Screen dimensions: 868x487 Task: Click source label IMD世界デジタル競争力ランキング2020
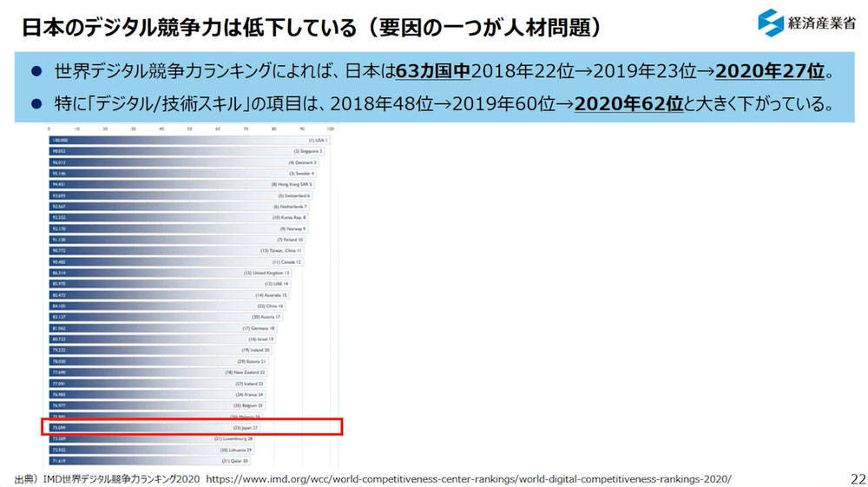(x=122, y=478)
